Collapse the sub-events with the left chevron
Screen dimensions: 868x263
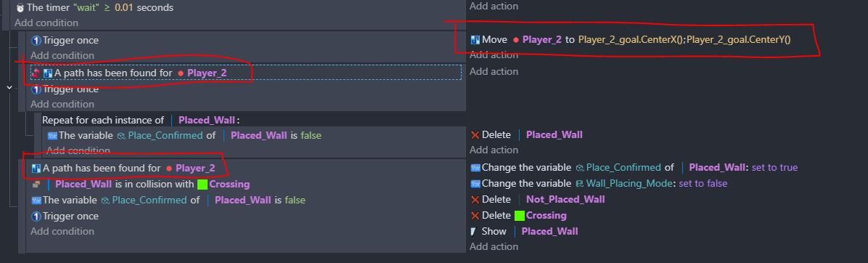coord(10,87)
